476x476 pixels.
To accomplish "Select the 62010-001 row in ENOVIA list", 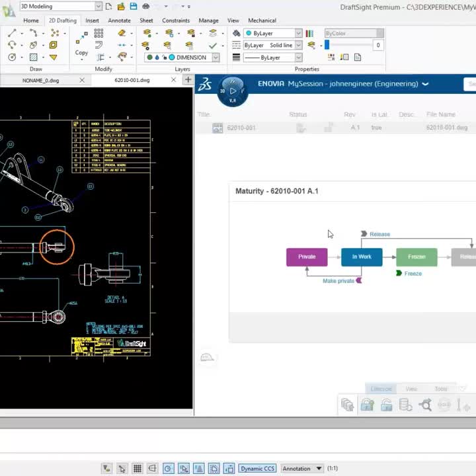I will (335, 128).
